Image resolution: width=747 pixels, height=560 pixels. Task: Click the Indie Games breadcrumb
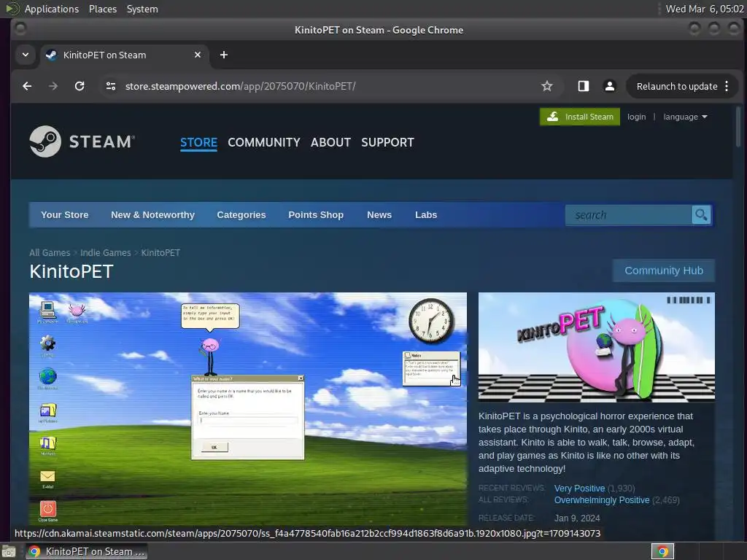[x=105, y=253]
